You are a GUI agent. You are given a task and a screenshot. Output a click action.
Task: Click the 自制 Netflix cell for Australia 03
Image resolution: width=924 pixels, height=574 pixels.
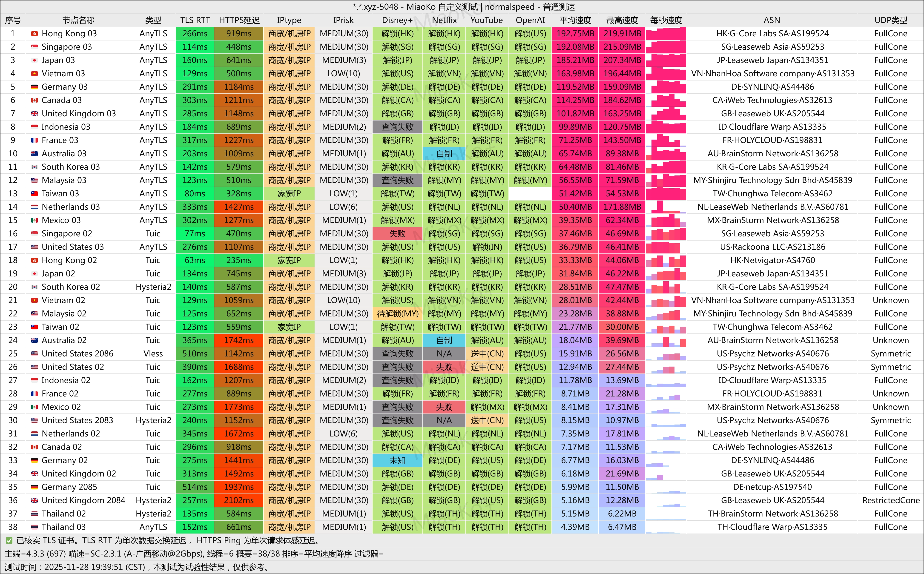click(444, 154)
